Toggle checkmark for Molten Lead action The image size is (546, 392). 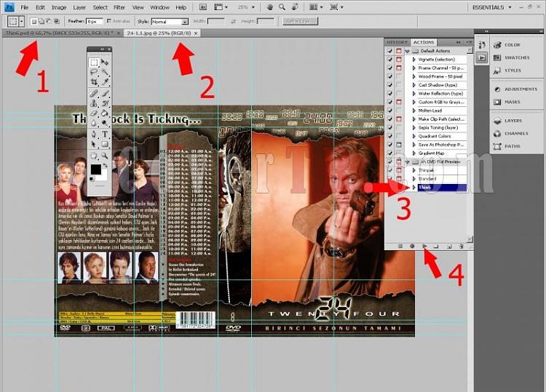(390, 111)
